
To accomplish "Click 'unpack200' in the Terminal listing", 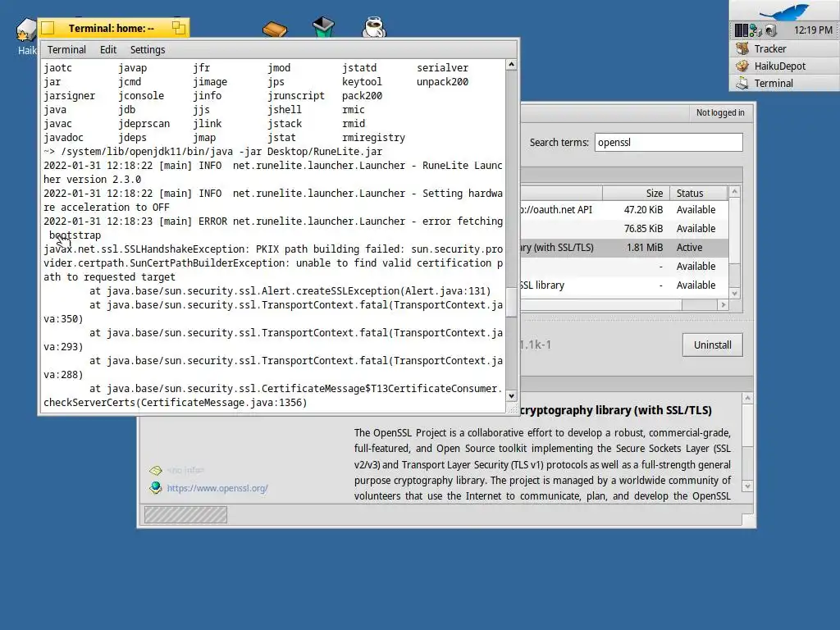I will (442, 81).
